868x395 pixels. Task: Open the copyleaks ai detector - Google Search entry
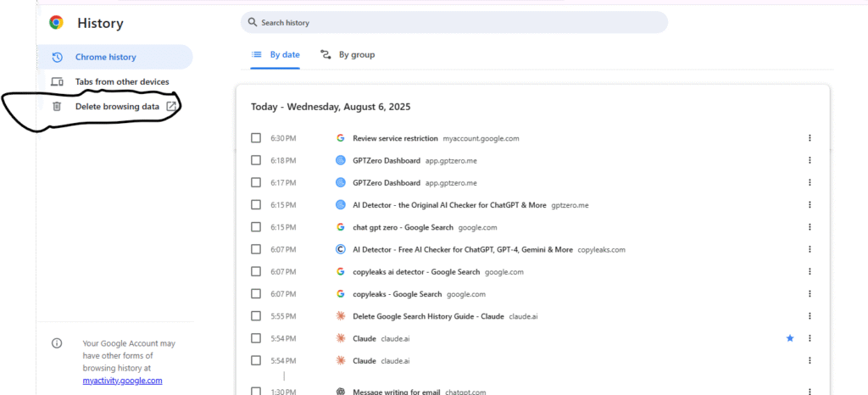416,271
